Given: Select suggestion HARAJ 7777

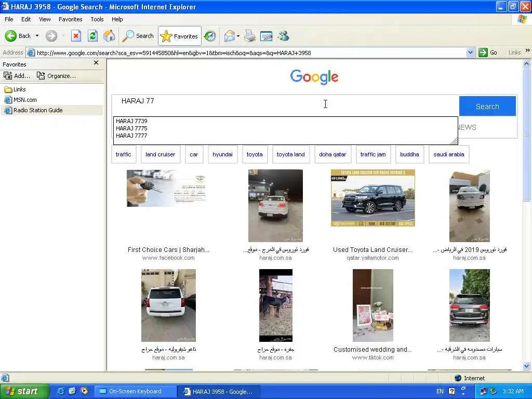Looking at the screenshot, I should coord(131,136).
